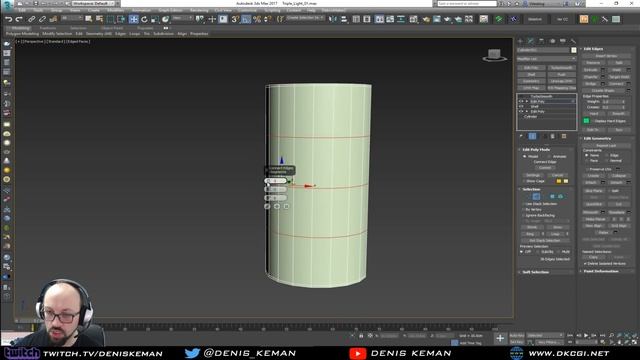Open the Utilities command panel tab
Screen dimensions: 640x360
pos(573,41)
